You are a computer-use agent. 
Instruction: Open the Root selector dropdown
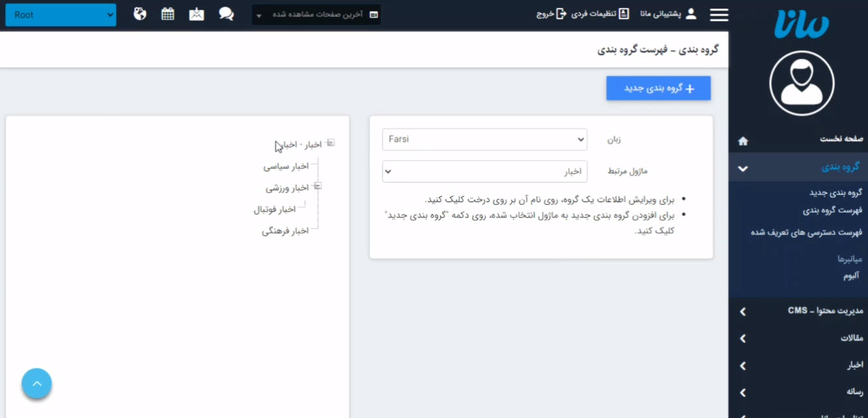tap(60, 14)
